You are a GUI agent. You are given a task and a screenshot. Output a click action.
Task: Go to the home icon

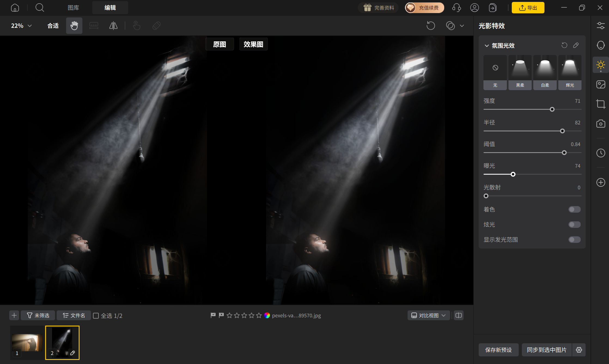pyautogui.click(x=15, y=8)
